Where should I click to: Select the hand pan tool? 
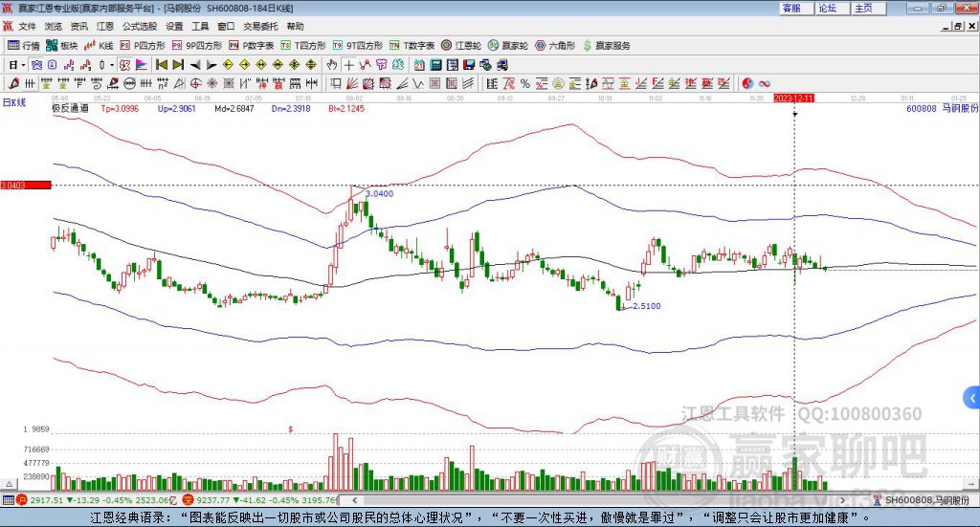pos(332,65)
